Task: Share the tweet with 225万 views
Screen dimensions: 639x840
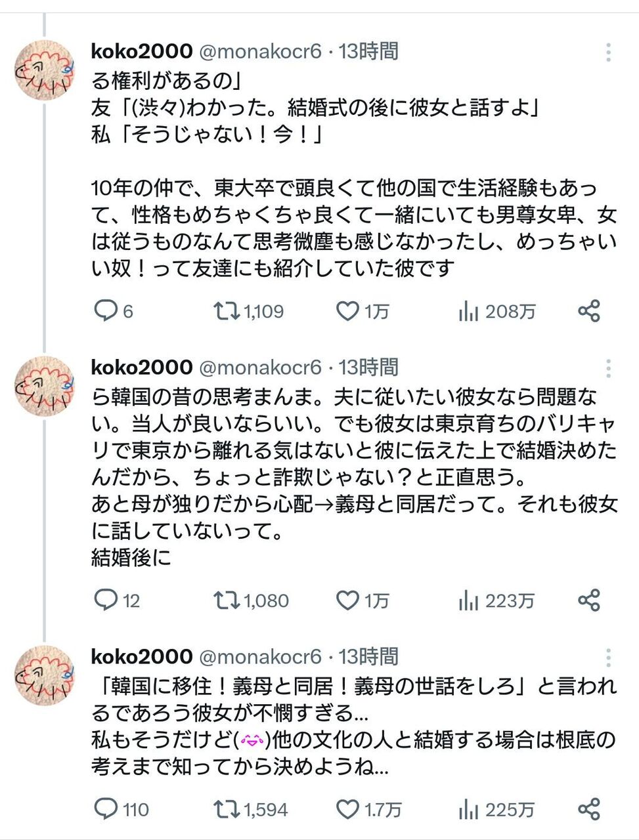Action: point(589,809)
